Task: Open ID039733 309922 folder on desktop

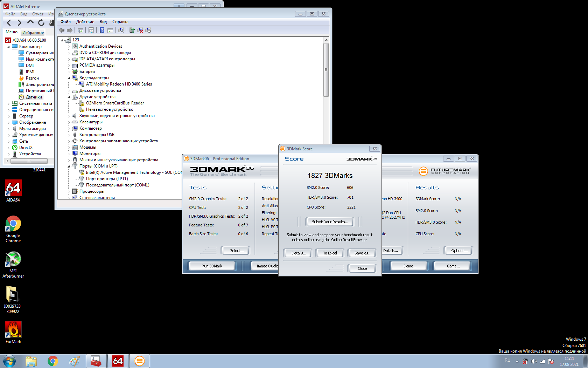Action: point(12,300)
